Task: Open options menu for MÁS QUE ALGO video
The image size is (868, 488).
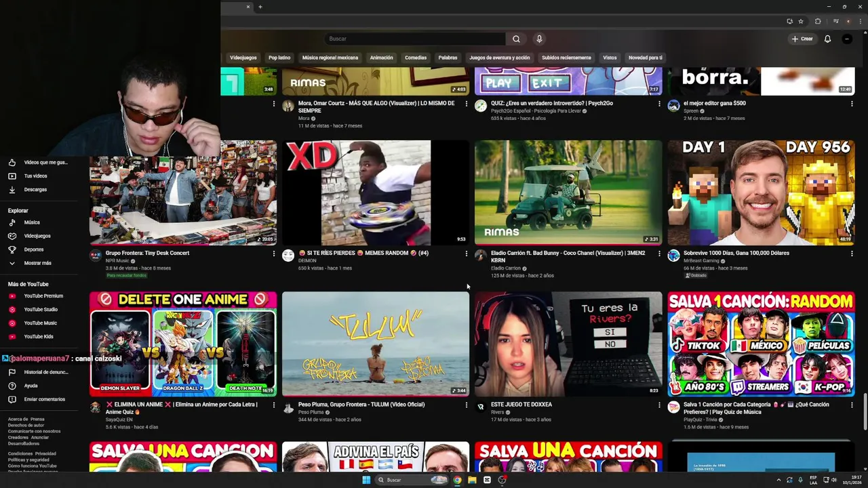Action: (466, 104)
